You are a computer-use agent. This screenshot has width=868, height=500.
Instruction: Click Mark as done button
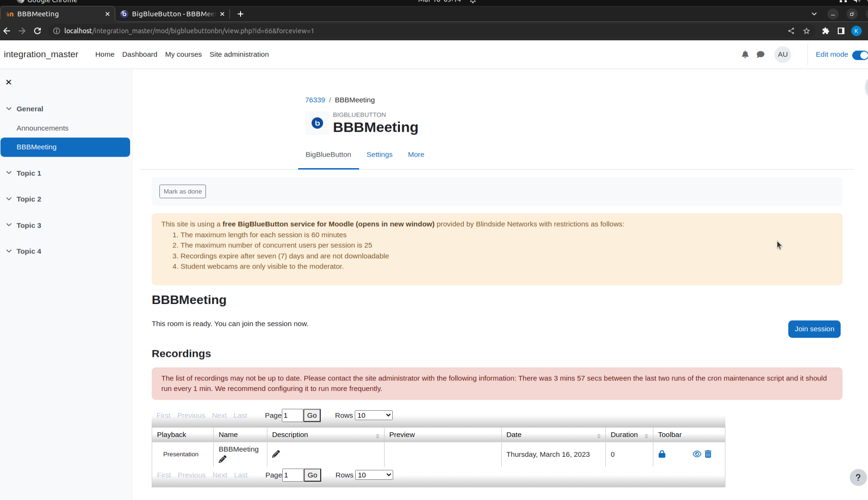point(182,191)
